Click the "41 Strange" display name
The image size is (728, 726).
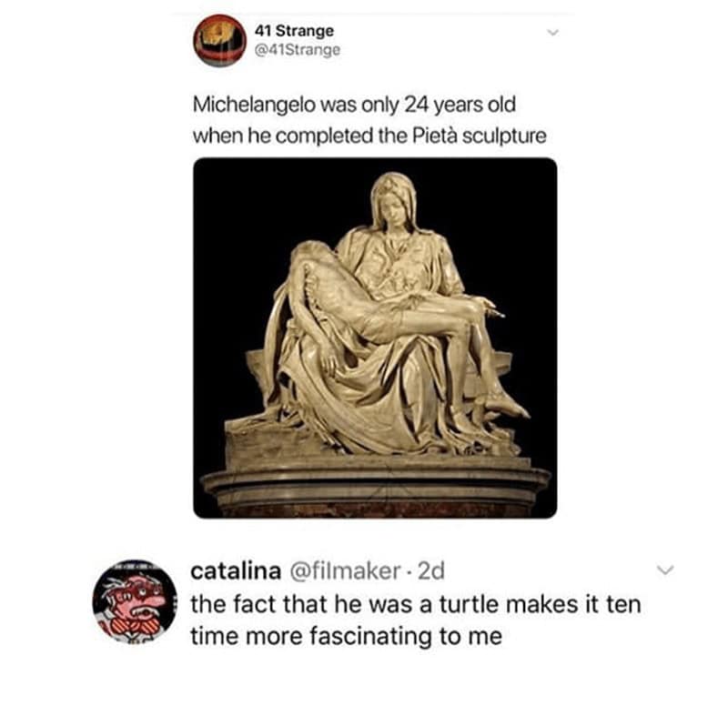coord(294,31)
